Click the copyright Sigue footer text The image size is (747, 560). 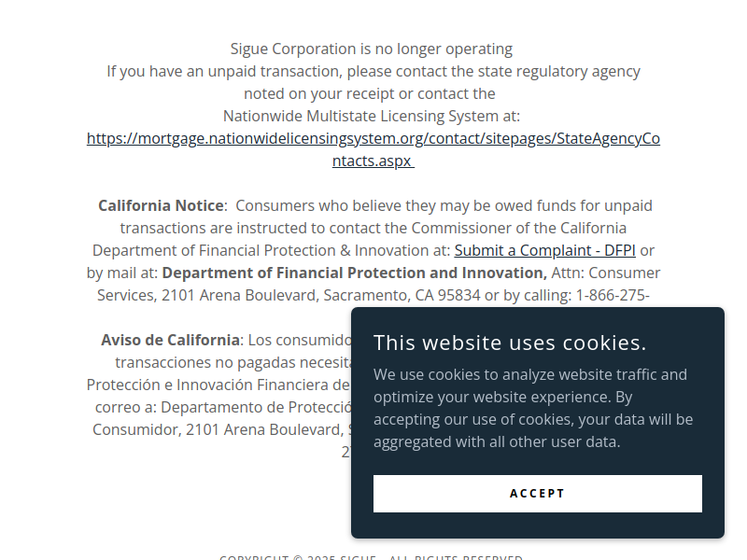371,556
